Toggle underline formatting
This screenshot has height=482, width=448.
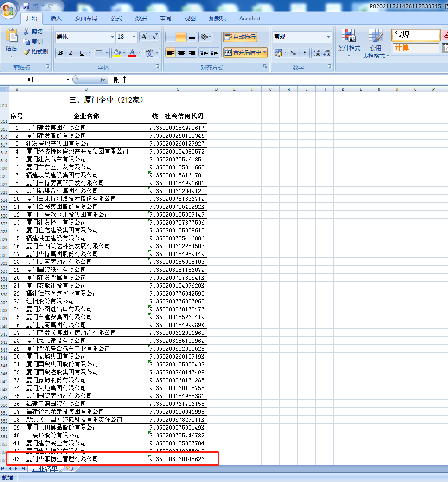tap(82, 53)
